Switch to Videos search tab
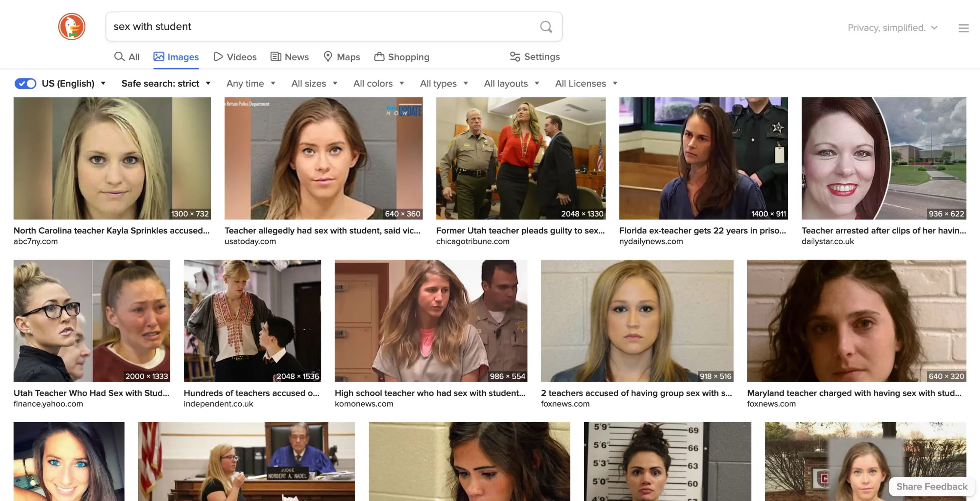Viewport: 980px width, 501px height. tap(235, 57)
